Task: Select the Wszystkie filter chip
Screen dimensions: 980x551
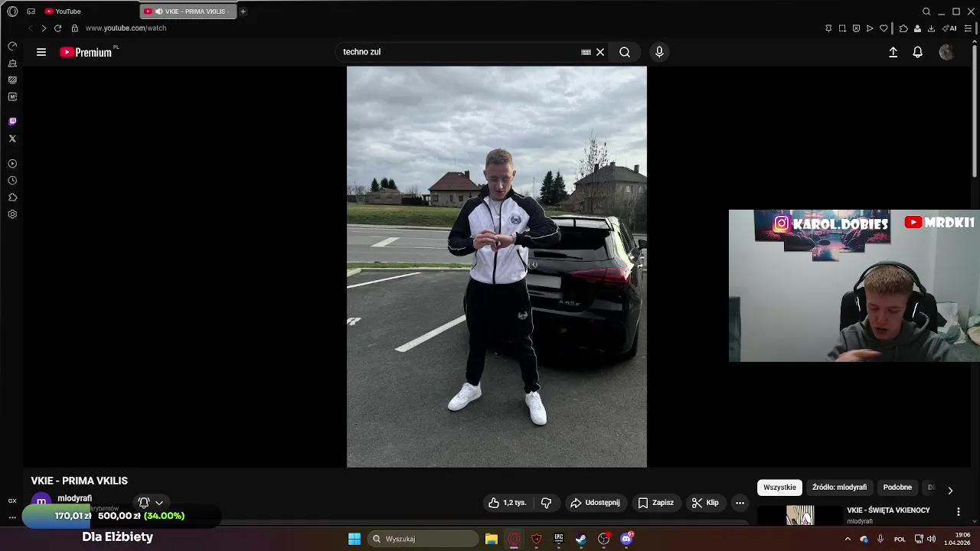Action: 779,487
